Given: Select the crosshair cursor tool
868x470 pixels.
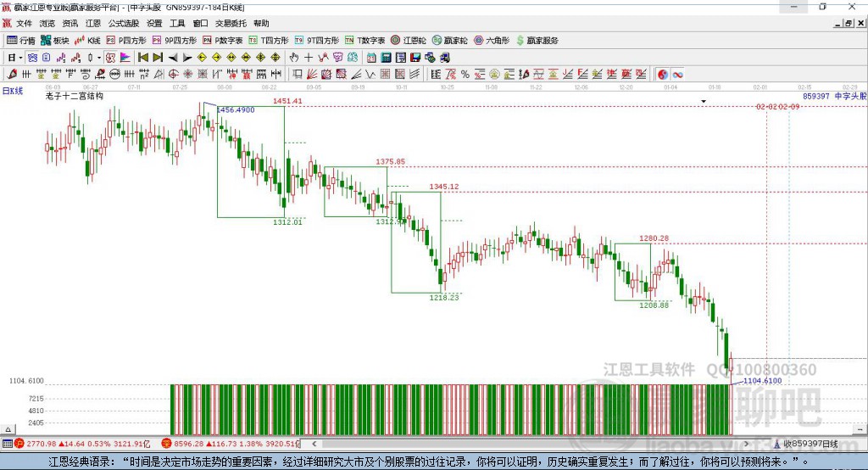Looking at the screenshot, I should click(309, 58).
